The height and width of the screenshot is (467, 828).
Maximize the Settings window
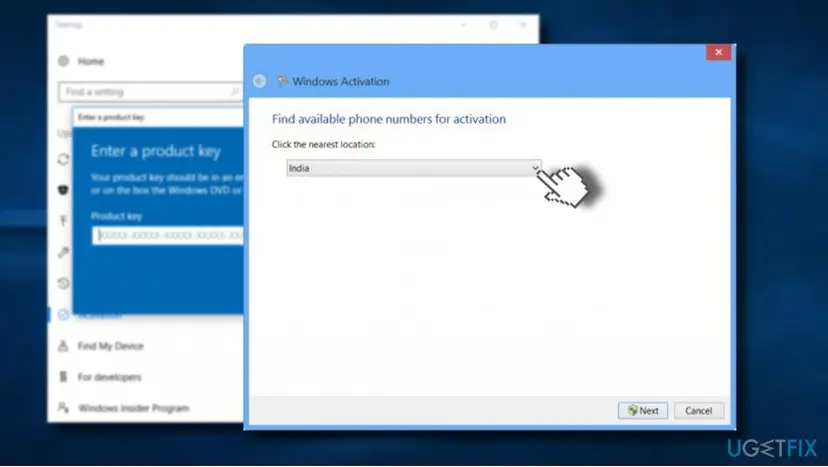click(494, 25)
